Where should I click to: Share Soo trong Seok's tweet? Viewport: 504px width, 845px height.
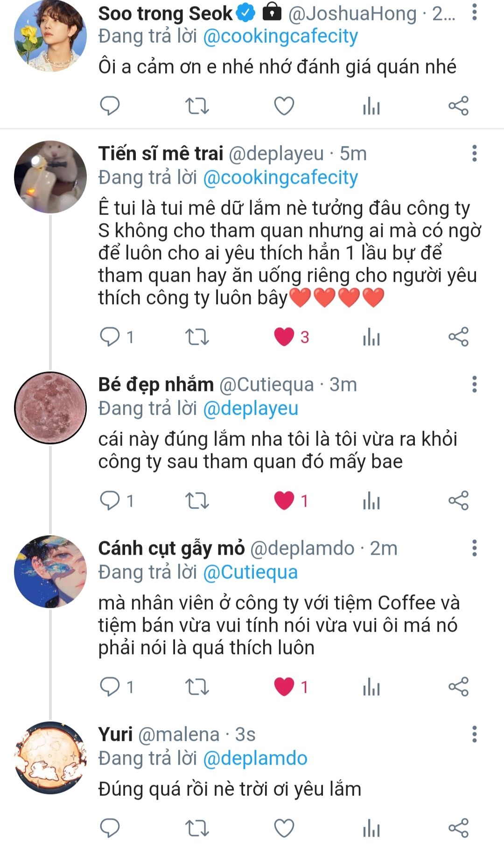458,106
